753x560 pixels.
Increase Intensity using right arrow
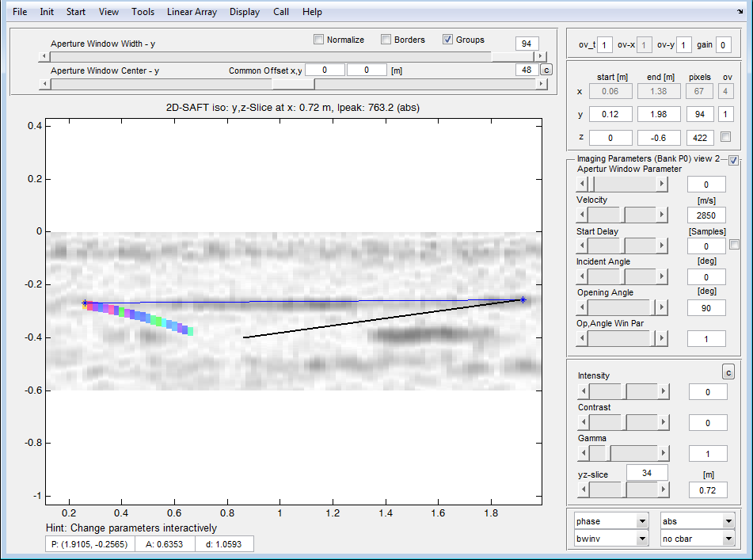click(x=664, y=391)
